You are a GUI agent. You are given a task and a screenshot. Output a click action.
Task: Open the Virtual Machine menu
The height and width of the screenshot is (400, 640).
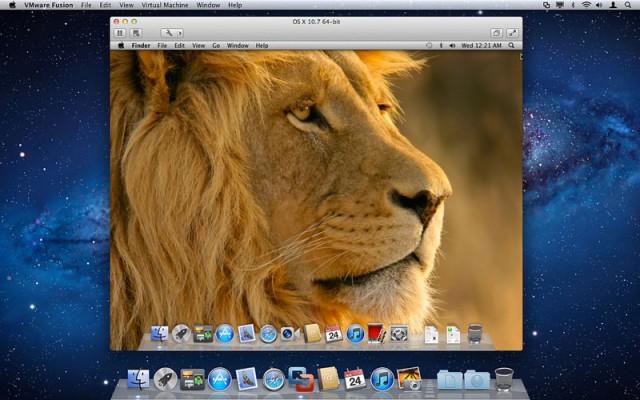pos(163,5)
